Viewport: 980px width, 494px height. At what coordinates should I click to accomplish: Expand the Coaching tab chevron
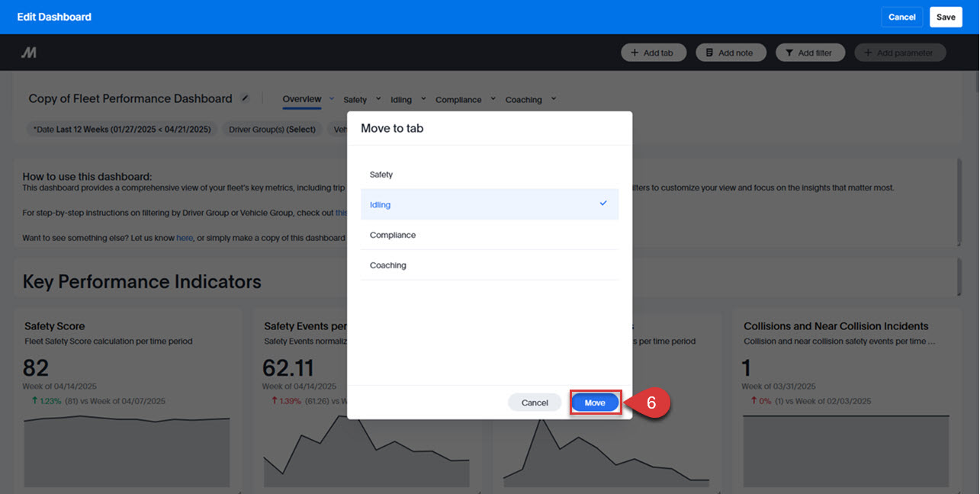click(x=553, y=98)
